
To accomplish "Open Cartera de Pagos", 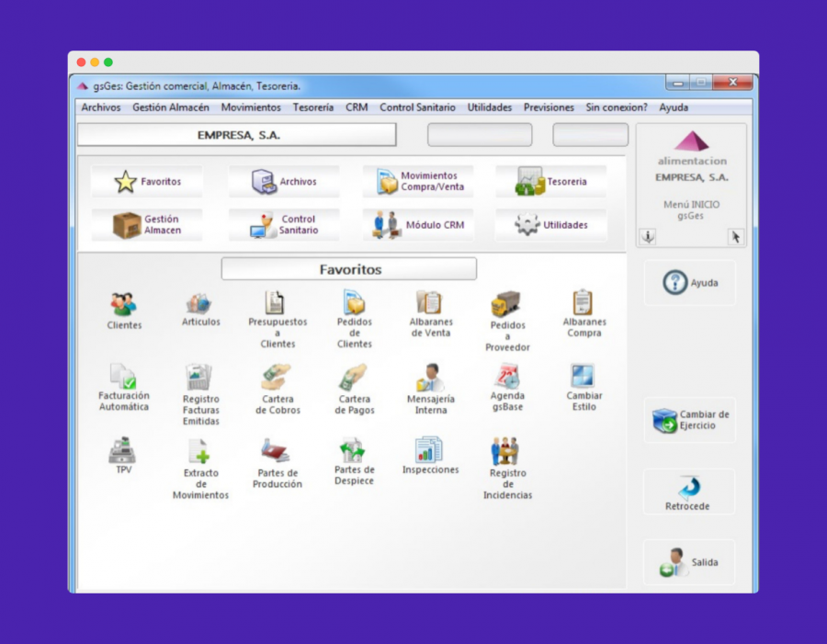I will [355, 390].
